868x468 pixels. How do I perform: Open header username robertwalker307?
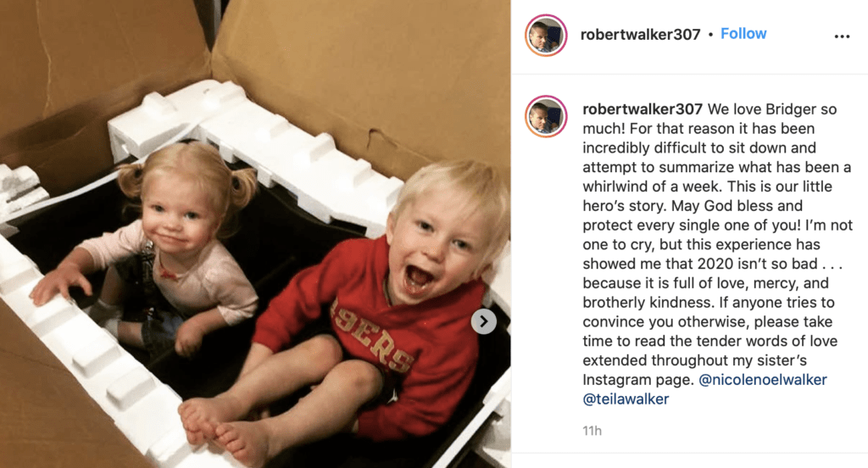641,35
